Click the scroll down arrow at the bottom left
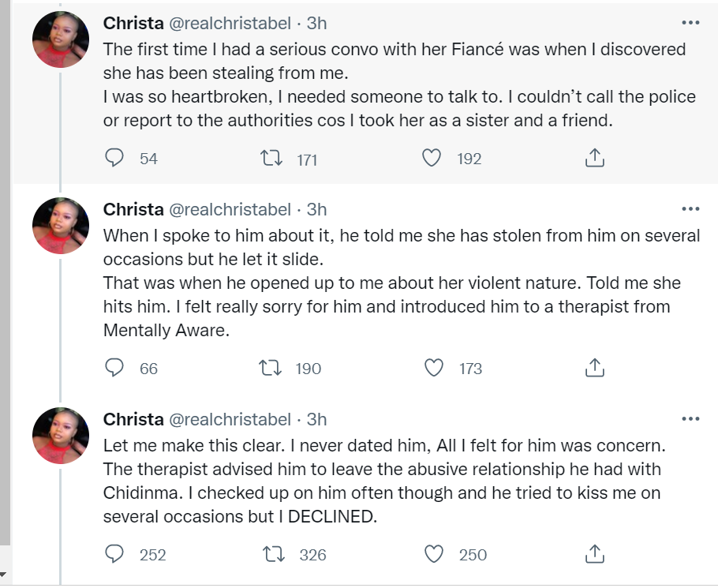 click(5, 575)
